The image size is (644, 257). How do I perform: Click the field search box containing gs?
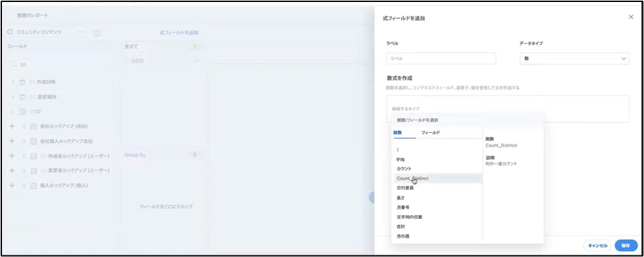(x=61, y=64)
